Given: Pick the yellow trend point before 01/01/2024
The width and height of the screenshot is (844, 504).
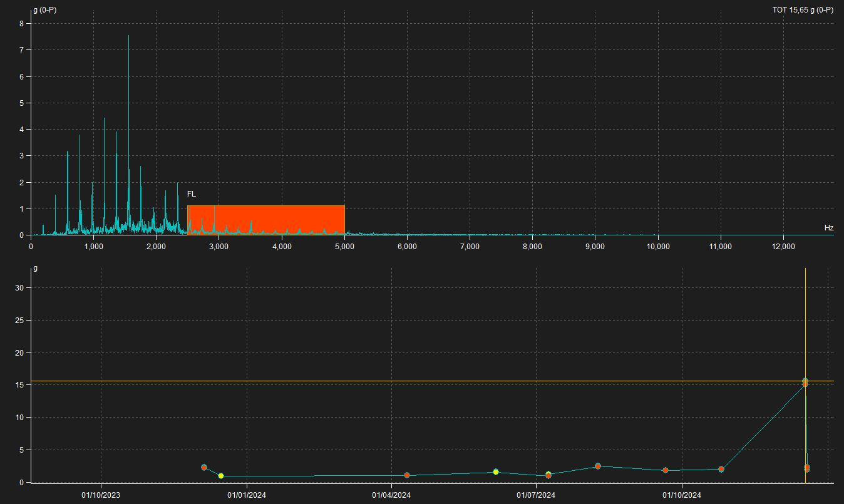Looking at the screenshot, I should point(221,476).
